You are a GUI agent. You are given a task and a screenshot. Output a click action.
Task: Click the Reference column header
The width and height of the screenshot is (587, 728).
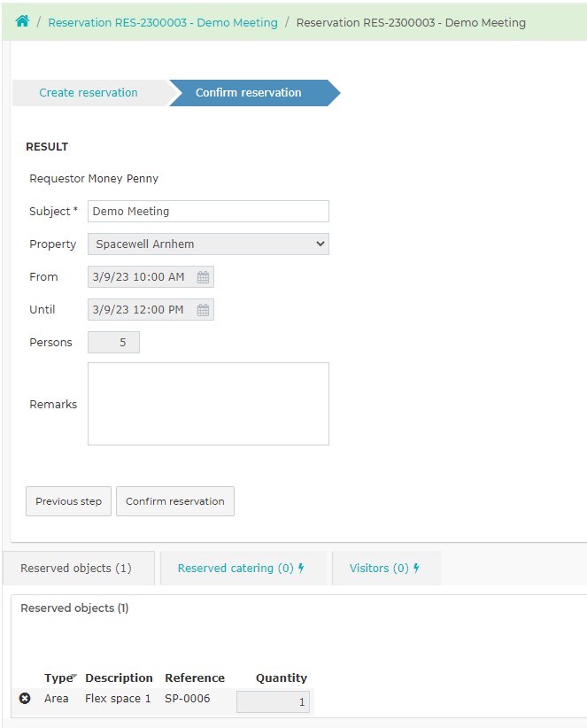pyautogui.click(x=195, y=678)
